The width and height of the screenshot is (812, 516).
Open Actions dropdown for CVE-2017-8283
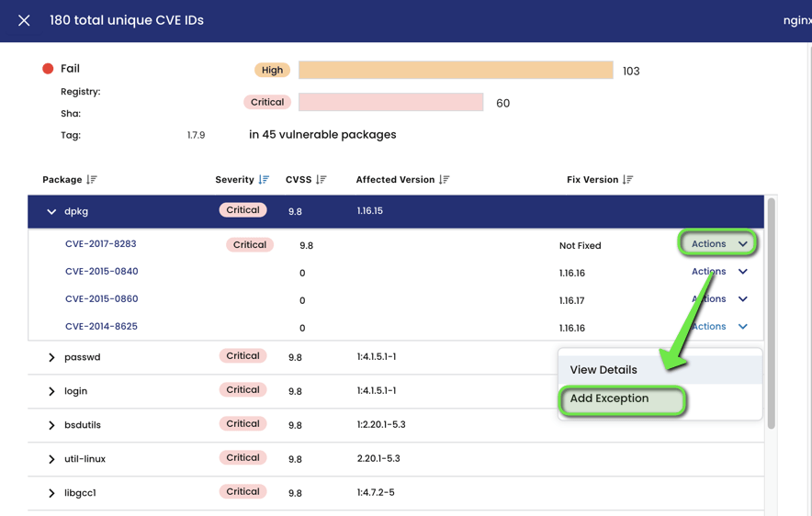pos(717,243)
